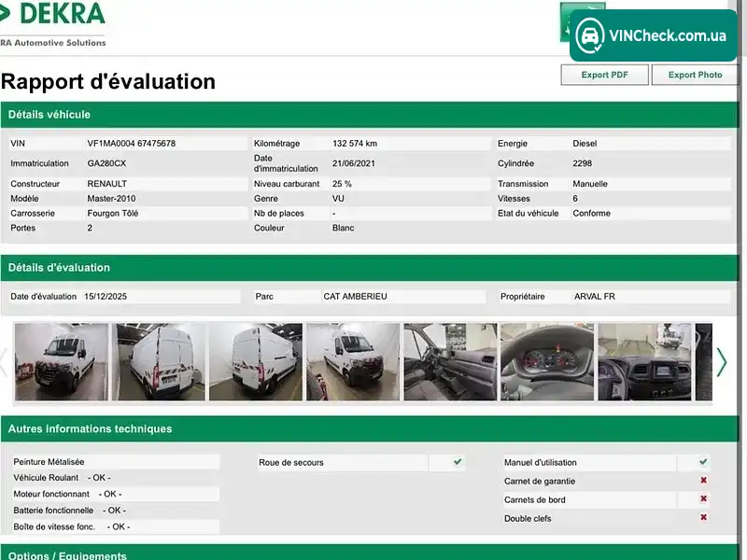The height and width of the screenshot is (560, 747).
Task: Click the Roue de secours green checkmark
Action: tap(458, 462)
